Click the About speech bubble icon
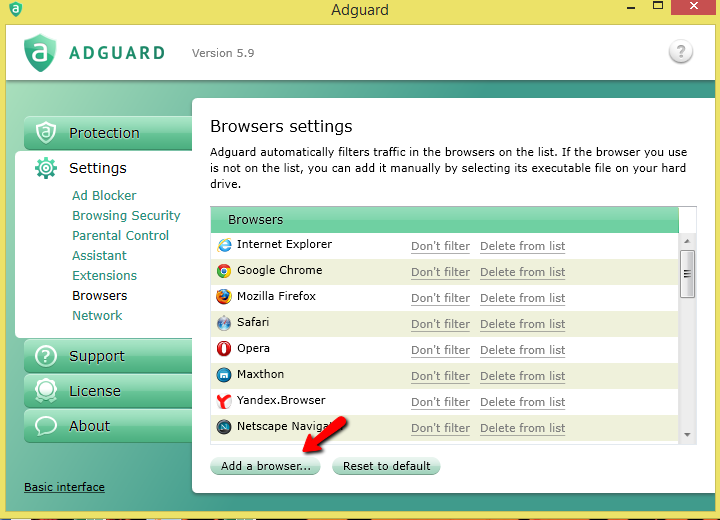Image resolution: width=720 pixels, height=520 pixels. (x=46, y=426)
